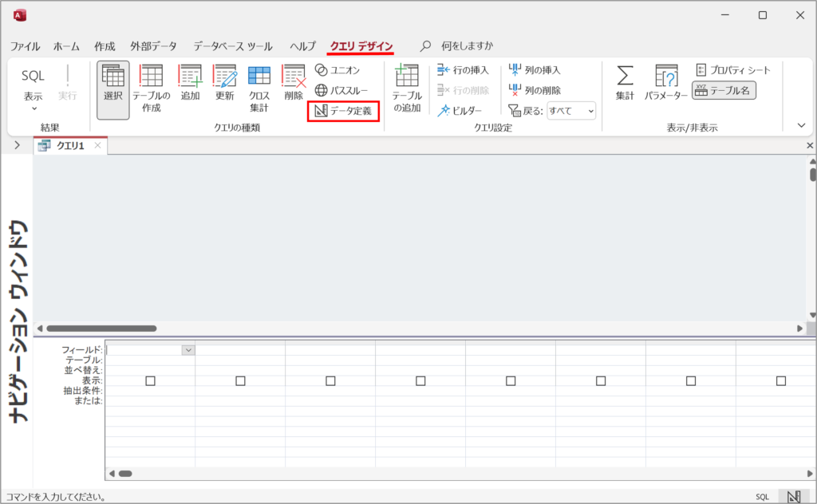The width and height of the screenshot is (817, 504).
Task: Select the 削除 delete query icon
Action: coord(294,82)
